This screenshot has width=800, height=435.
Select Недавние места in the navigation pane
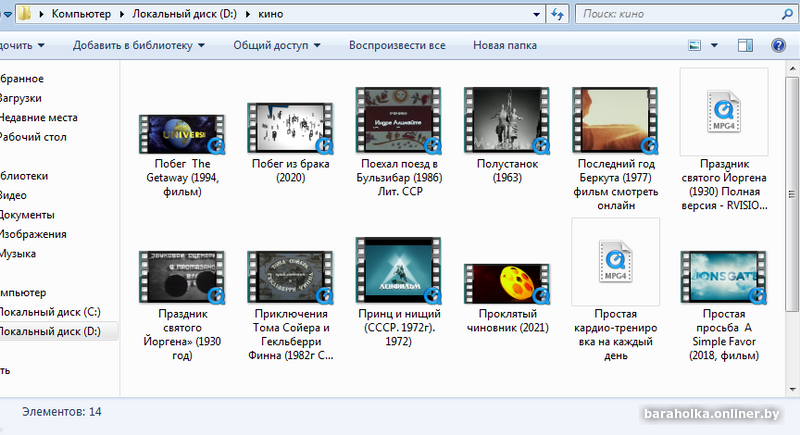click(39, 117)
